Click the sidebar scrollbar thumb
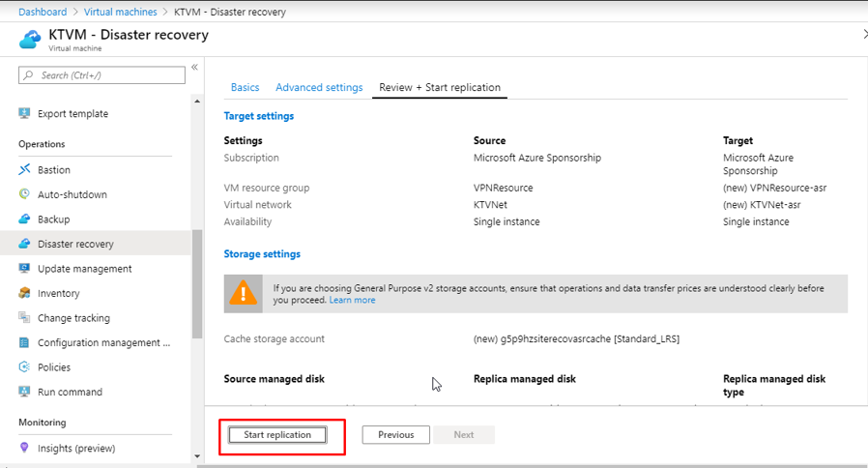The height and width of the screenshot is (468, 868). [x=197, y=283]
